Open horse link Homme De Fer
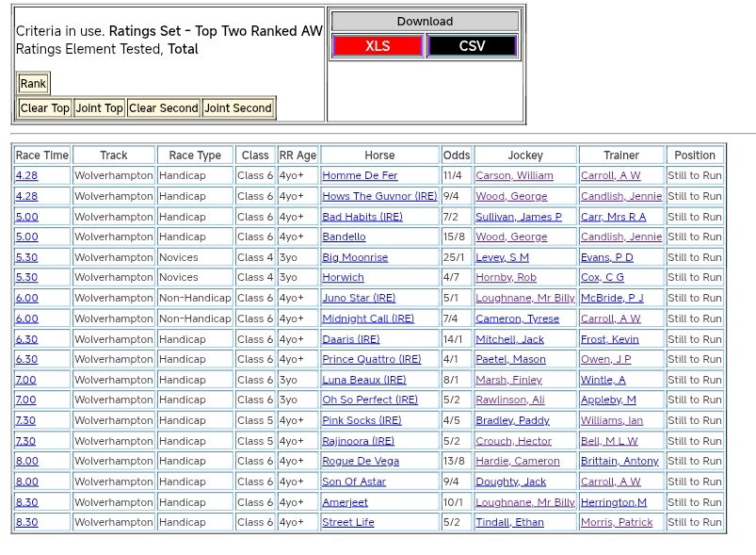Viewport: 756px width, 555px height. point(360,176)
